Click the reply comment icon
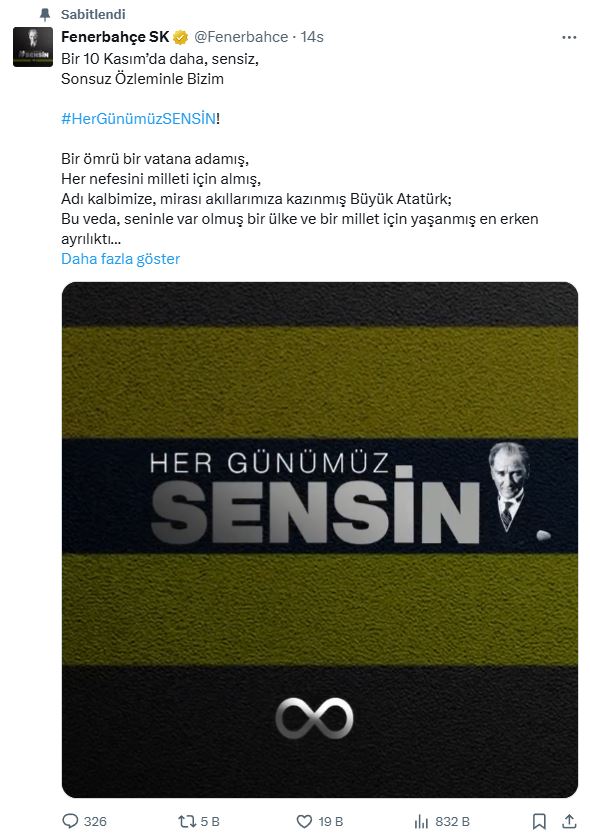 click(x=70, y=821)
